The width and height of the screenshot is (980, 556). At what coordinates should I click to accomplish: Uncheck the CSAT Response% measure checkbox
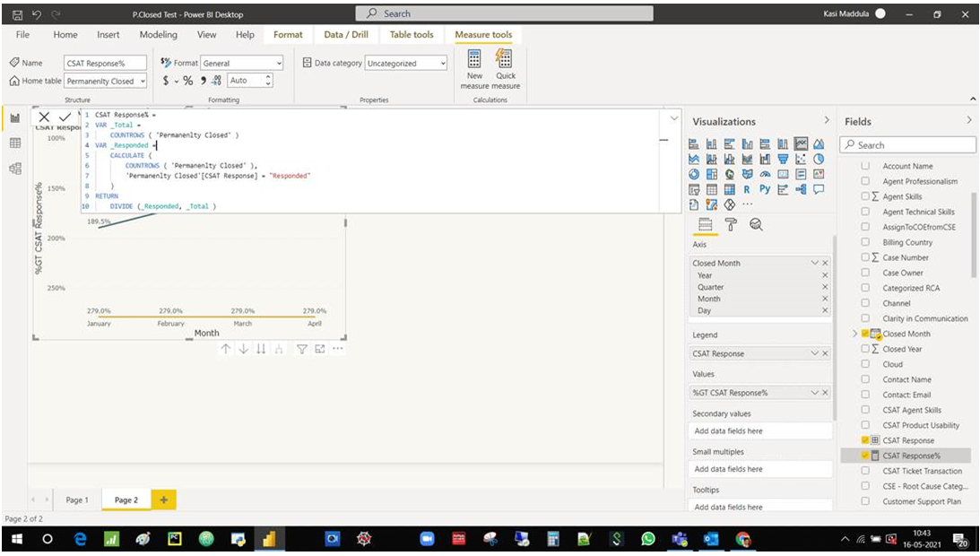coord(865,456)
